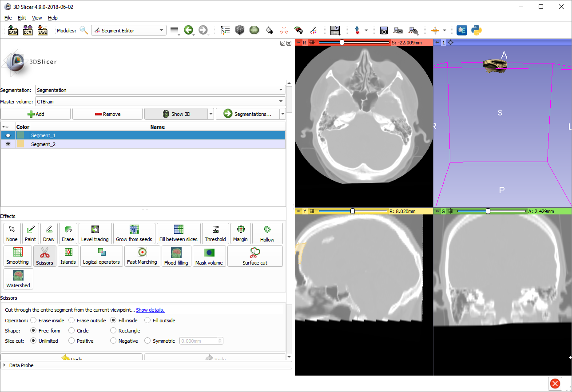Viewport: 572px width, 392px height.
Task: Select the Margin effect
Action: click(240, 234)
